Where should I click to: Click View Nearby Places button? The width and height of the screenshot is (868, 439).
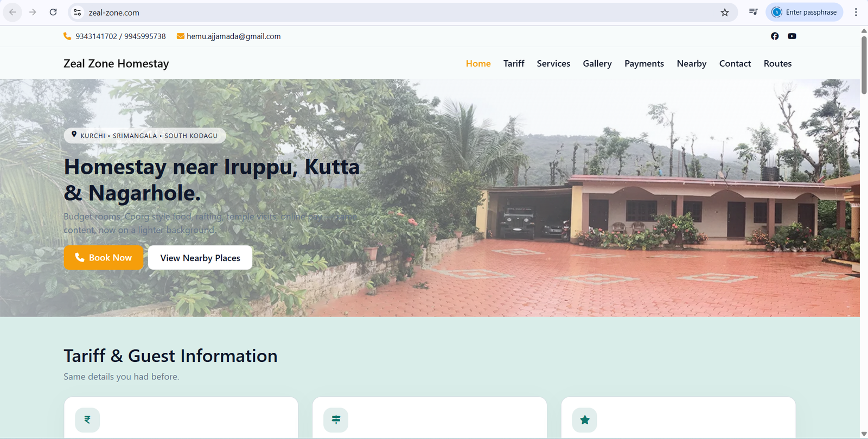pyautogui.click(x=200, y=258)
